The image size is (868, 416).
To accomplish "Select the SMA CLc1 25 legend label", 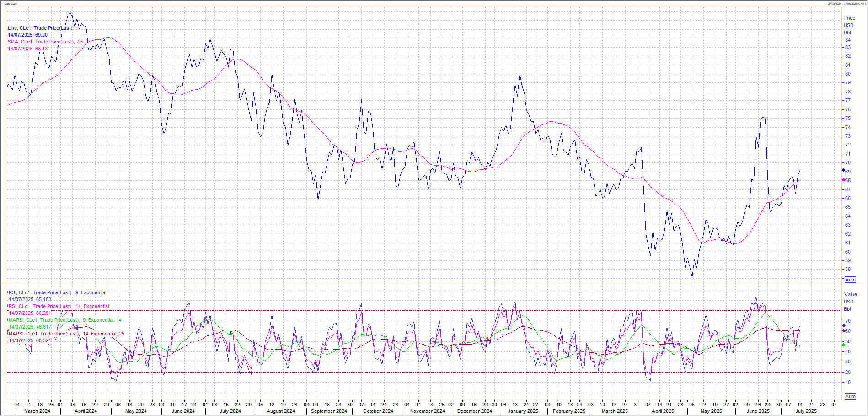I will pyautogui.click(x=45, y=42).
